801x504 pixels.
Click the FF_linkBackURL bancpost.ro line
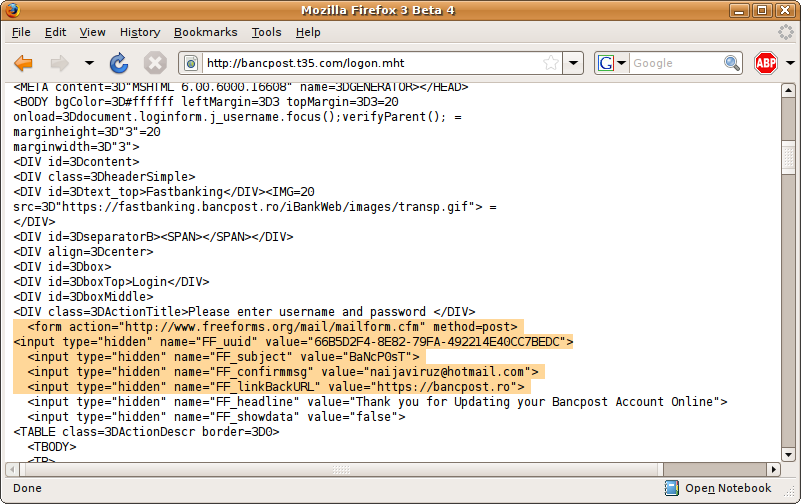tap(276, 387)
